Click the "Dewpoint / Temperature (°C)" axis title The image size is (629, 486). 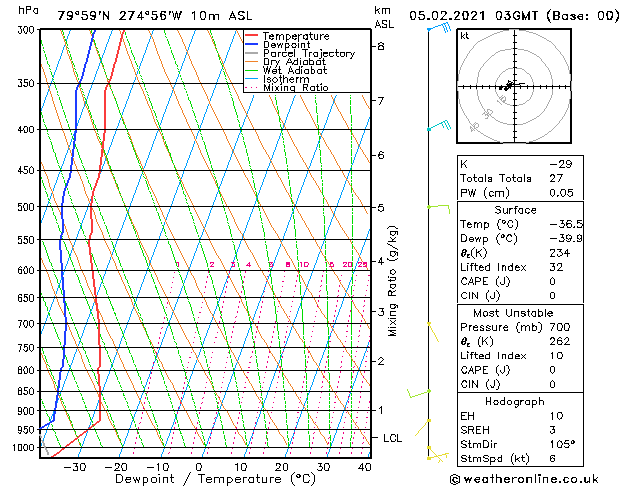pyautogui.click(x=215, y=479)
